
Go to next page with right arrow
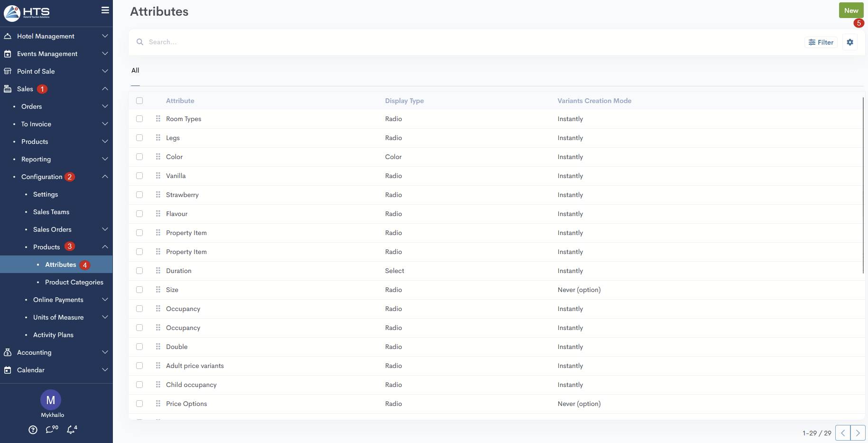pos(858,433)
